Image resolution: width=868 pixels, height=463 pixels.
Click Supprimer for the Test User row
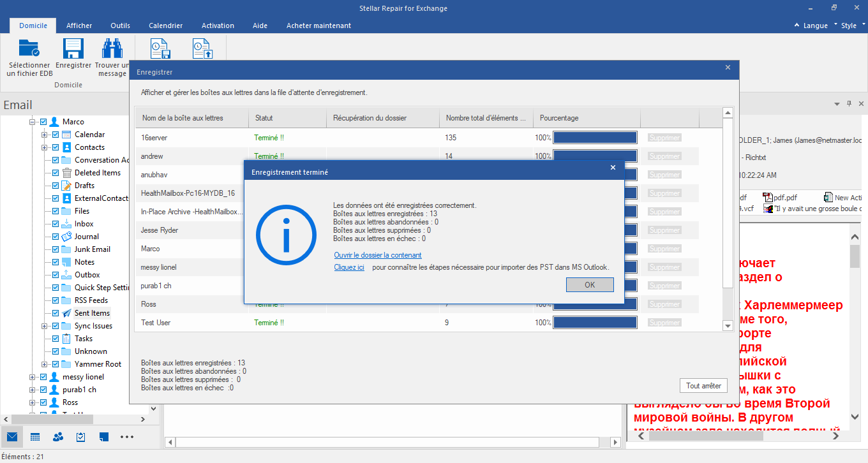coord(664,323)
